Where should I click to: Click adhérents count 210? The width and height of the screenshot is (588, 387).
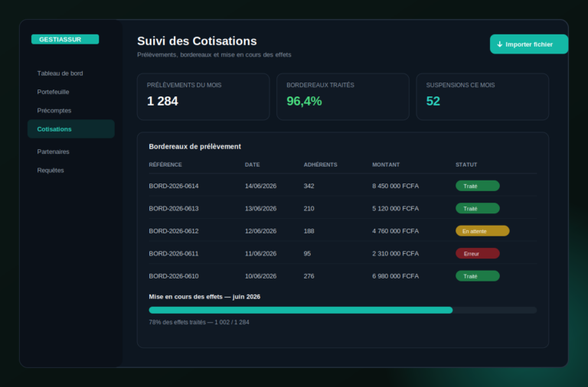click(309, 209)
